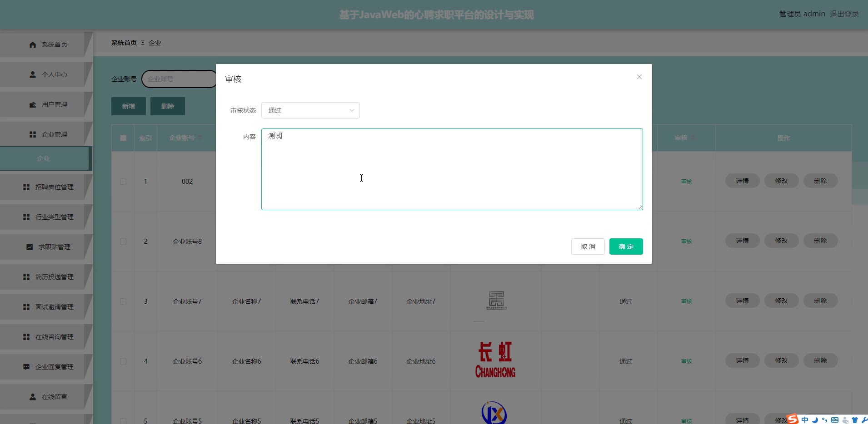The width and height of the screenshot is (868, 424).
Task: Click the 审核 link in row 002
Action: pyautogui.click(x=687, y=182)
